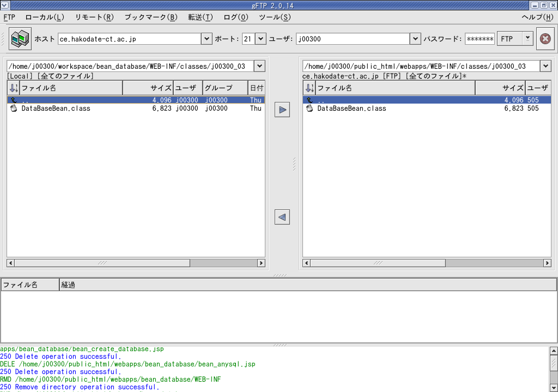Sort local pane by グループ header
Image resolution: width=558 pixels, height=392 pixels.
pyautogui.click(x=225, y=88)
